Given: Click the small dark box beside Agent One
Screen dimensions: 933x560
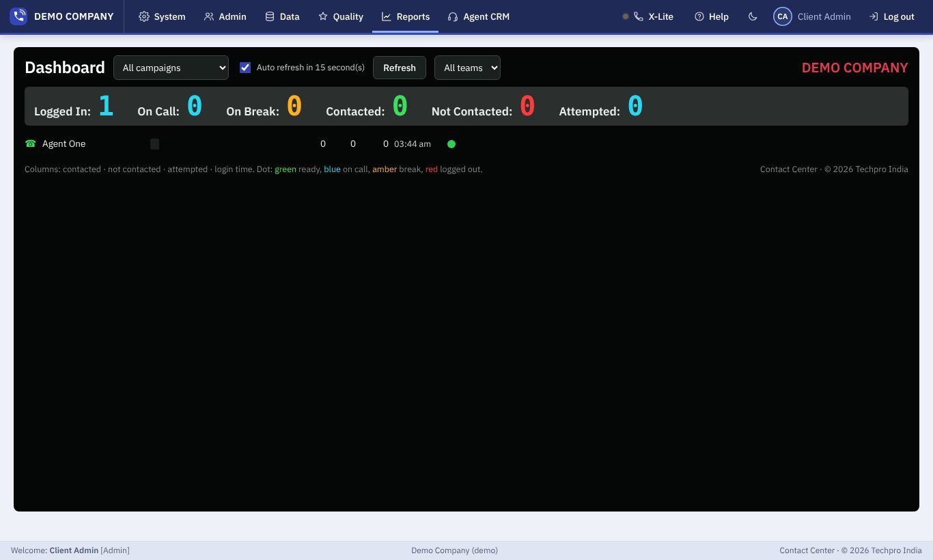Looking at the screenshot, I should (154, 144).
